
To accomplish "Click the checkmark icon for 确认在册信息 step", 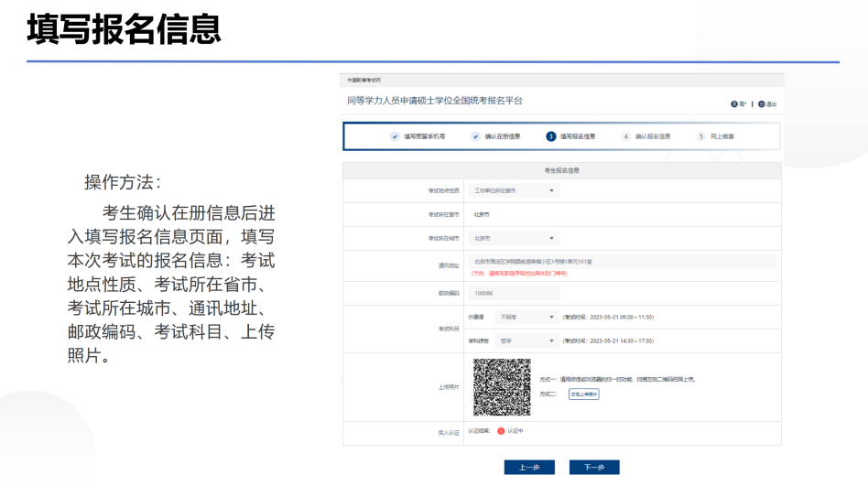I will [475, 136].
